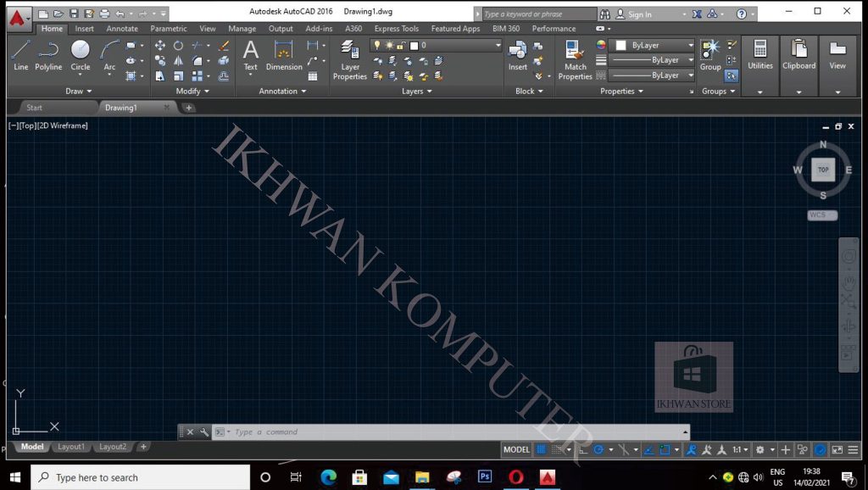Go to the Parametric tab
Viewport: 868px width, 490px height.
pos(169,28)
